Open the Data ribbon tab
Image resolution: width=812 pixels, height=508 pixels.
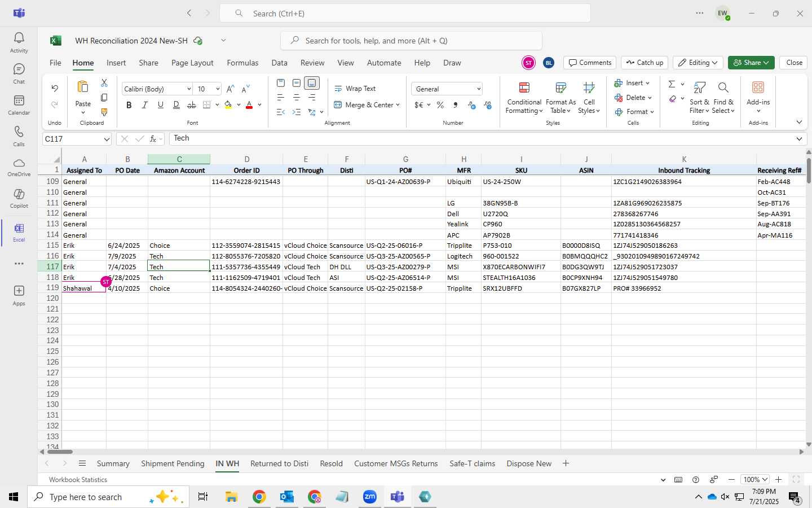pos(279,63)
